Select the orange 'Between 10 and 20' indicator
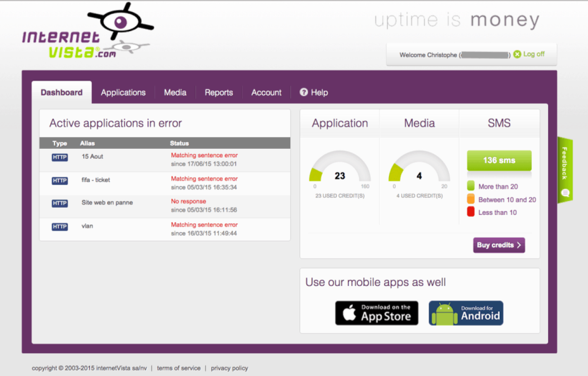This screenshot has height=376, width=588. pos(470,199)
